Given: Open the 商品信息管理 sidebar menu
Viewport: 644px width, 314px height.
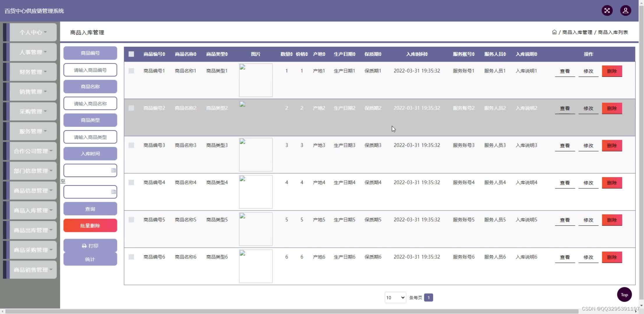Looking at the screenshot, I should click(x=33, y=190).
